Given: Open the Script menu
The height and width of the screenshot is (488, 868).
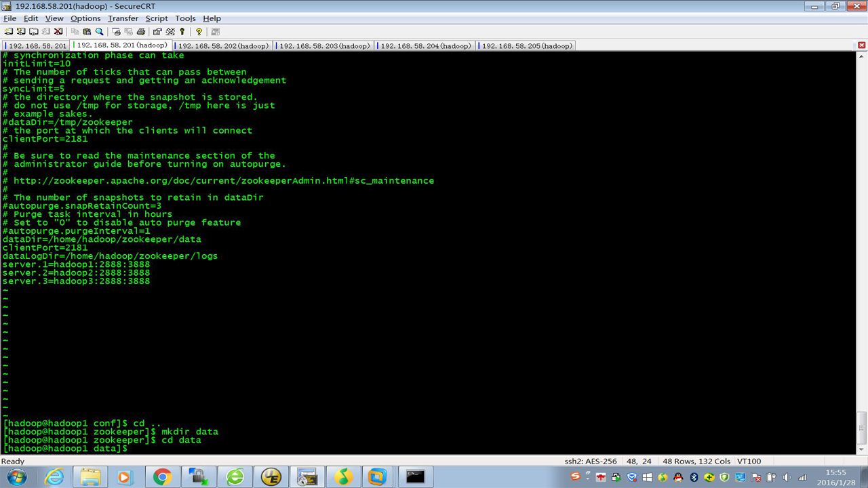Looking at the screenshot, I should tap(157, 18).
